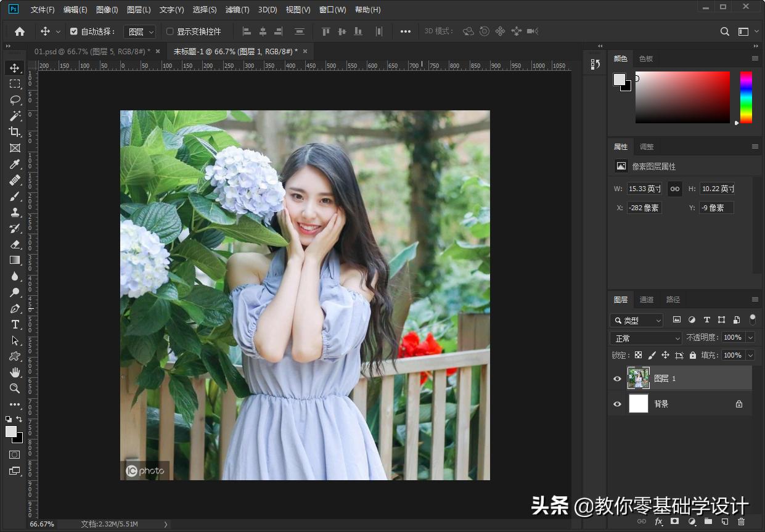Hide 图层 1 using its eye icon

pyautogui.click(x=617, y=379)
